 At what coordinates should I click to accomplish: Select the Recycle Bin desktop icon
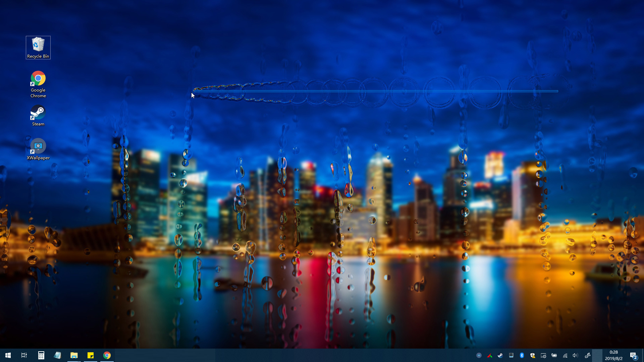coord(38,47)
